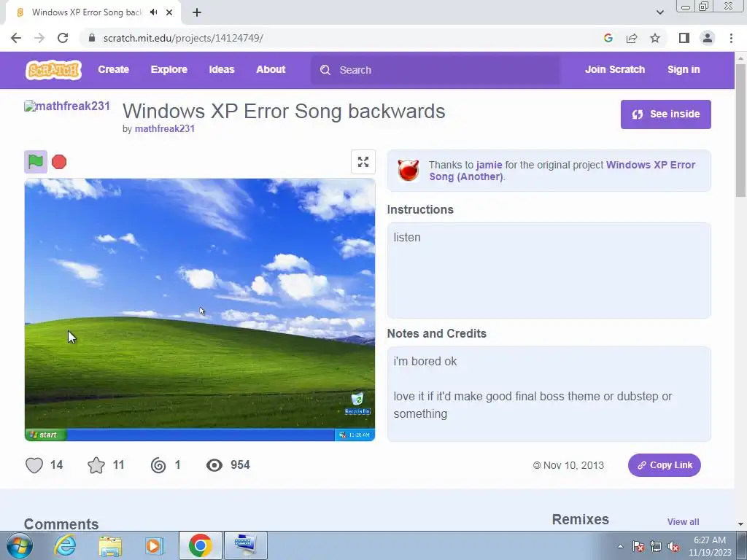Open the Windows XP Error Song (Another) link
The height and width of the screenshot is (560, 747).
point(562,171)
